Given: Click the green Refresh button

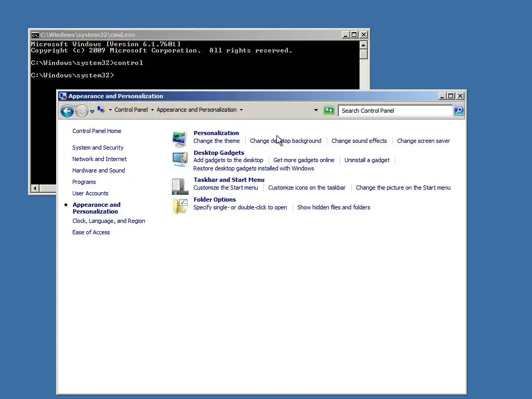Looking at the screenshot, I should point(329,110).
